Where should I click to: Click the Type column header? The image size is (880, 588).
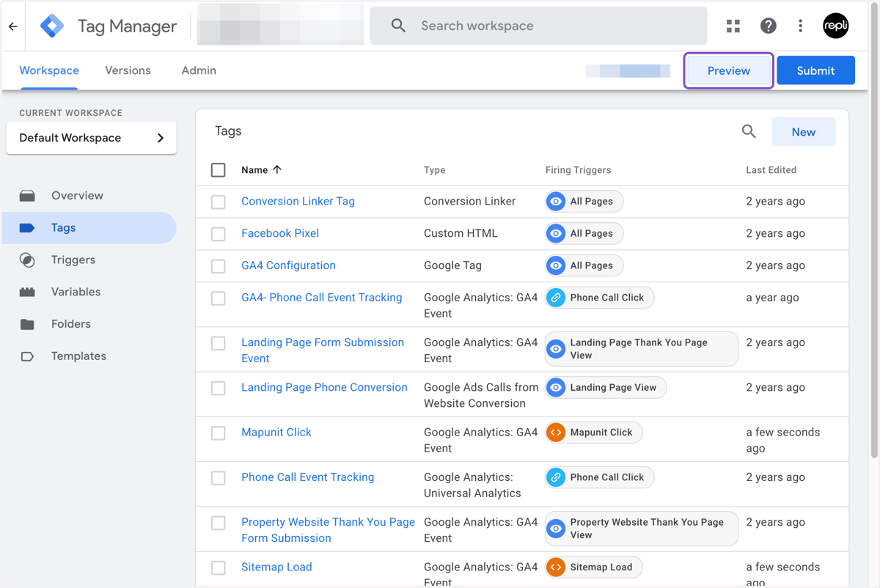point(434,170)
